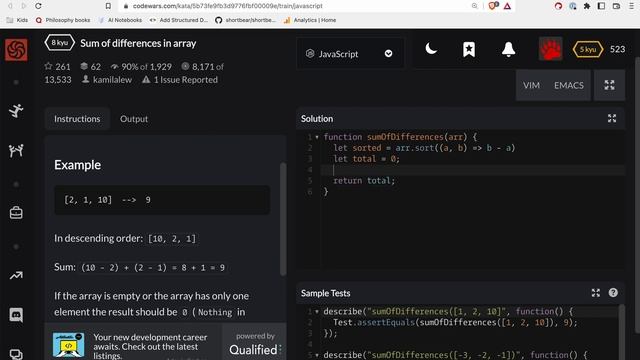Image resolution: width=640 pixels, height=360 pixels.
Task: Open notifications bell
Action: pyautogui.click(x=508, y=49)
